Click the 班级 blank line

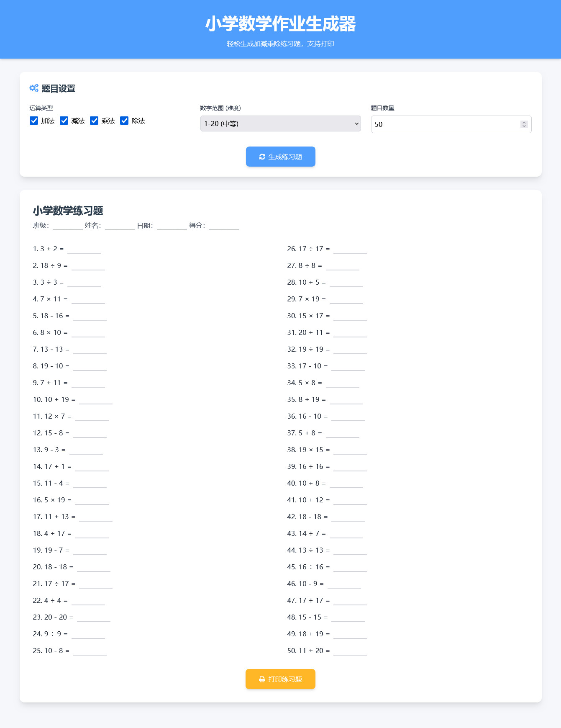coord(68,226)
